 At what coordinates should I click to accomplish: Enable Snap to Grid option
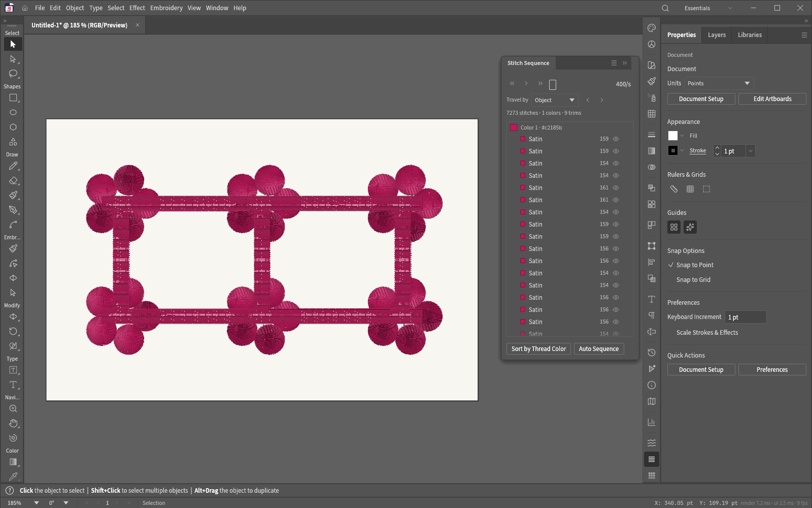pos(693,280)
